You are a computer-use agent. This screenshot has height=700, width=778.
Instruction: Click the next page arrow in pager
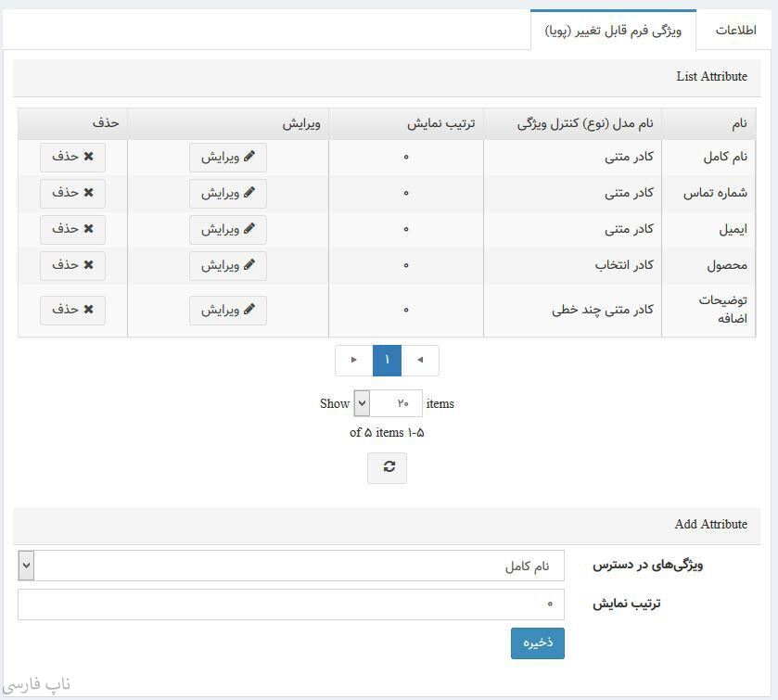(354, 361)
